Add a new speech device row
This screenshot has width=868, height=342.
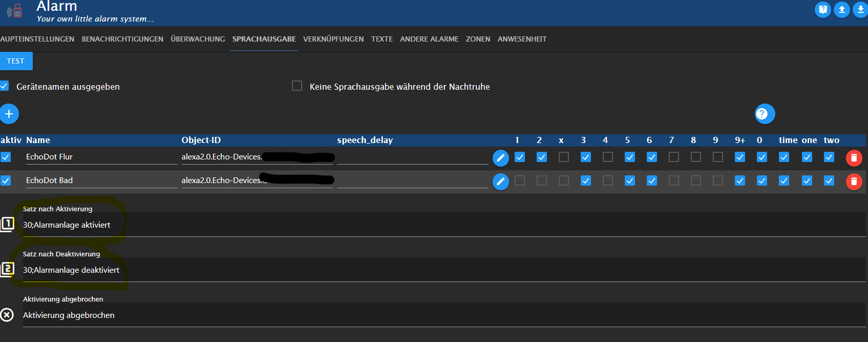click(9, 114)
